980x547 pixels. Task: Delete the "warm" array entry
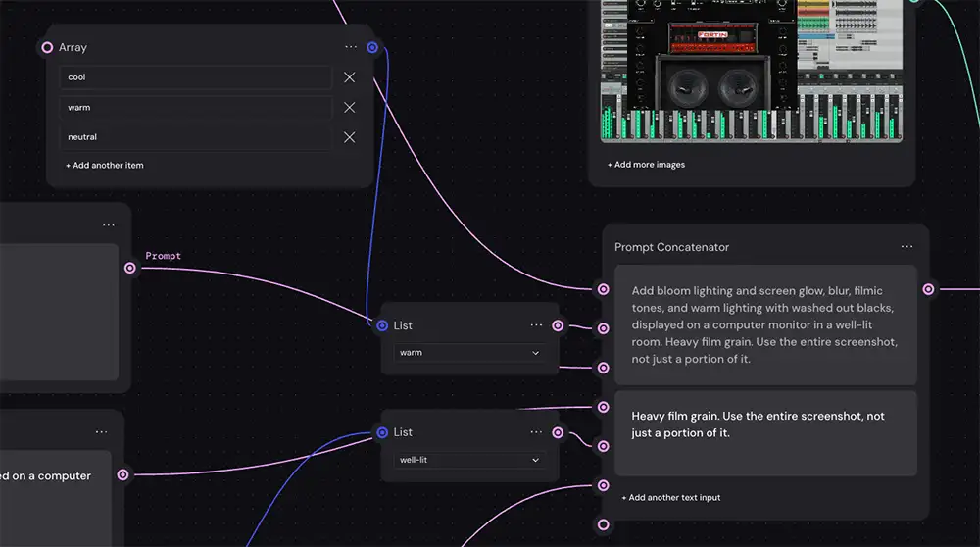click(x=349, y=108)
